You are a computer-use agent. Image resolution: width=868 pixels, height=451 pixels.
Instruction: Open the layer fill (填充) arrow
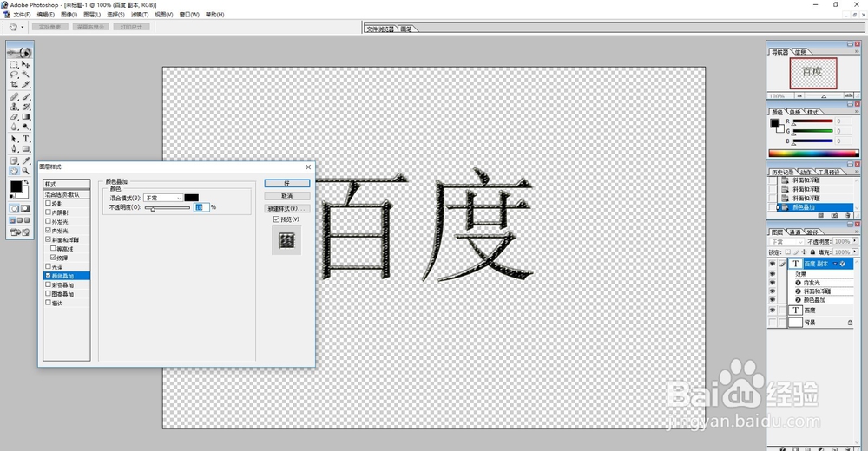click(x=855, y=252)
